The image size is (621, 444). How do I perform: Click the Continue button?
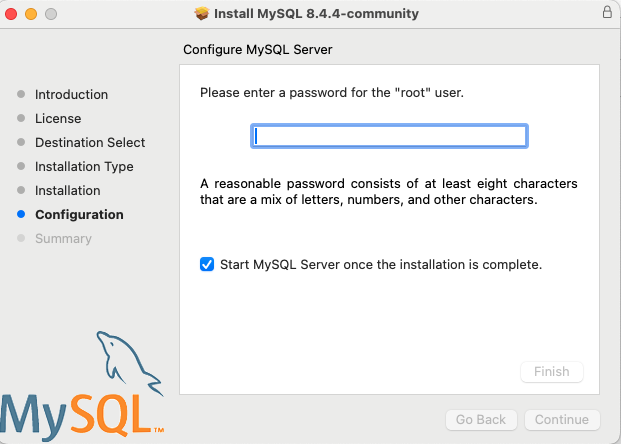tap(562, 420)
